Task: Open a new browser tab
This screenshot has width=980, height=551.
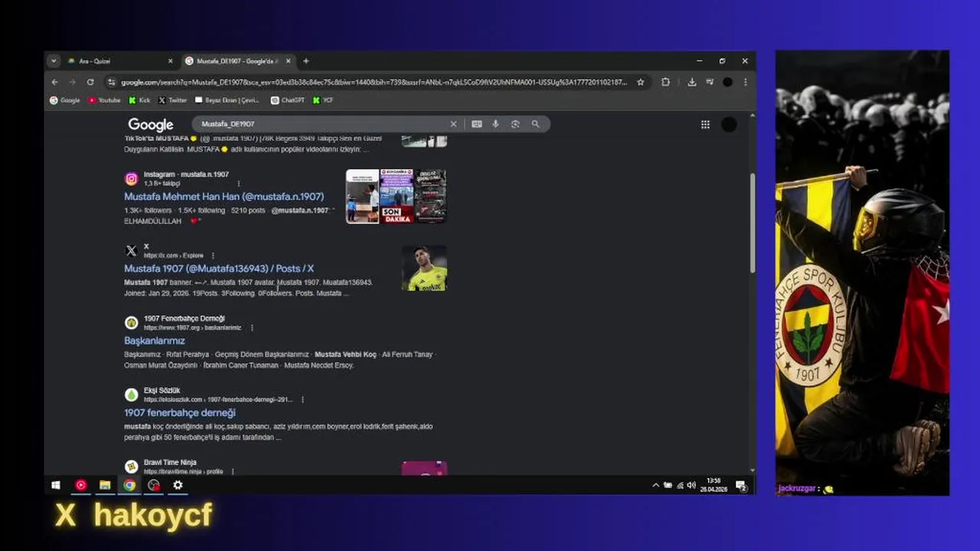Action: point(305,61)
